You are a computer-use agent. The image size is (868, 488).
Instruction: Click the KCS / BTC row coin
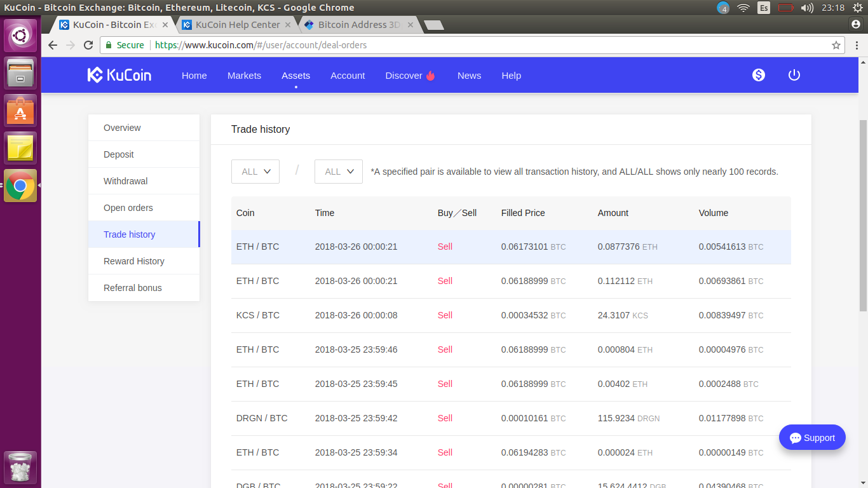coord(258,315)
